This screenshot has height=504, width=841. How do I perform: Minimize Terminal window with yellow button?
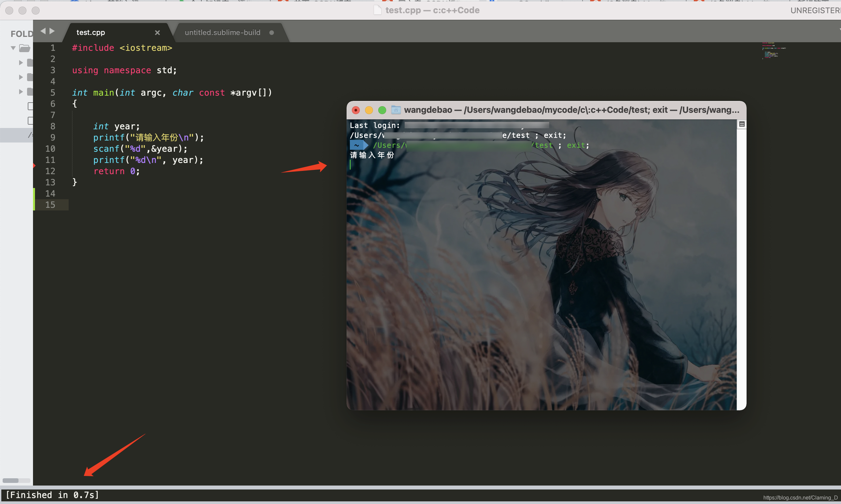coord(369,110)
